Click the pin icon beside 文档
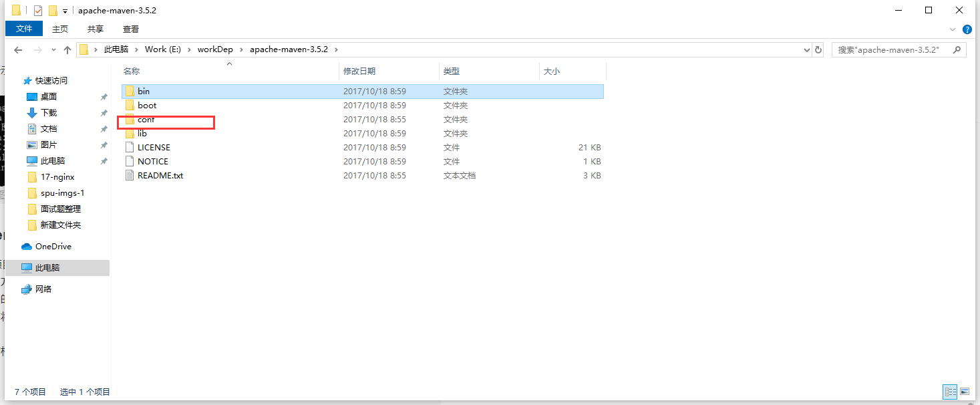This screenshot has width=980, height=405. click(x=104, y=129)
